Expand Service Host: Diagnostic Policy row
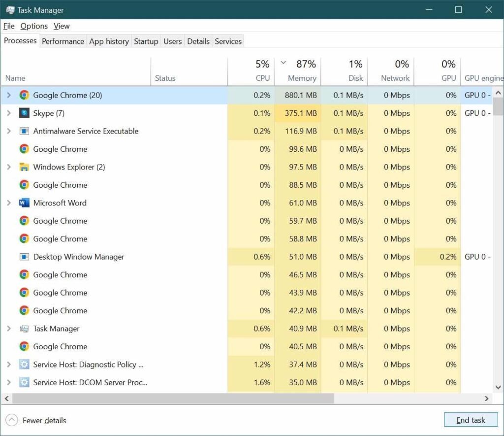Image resolution: width=504 pixels, height=436 pixels. click(9, 364)
